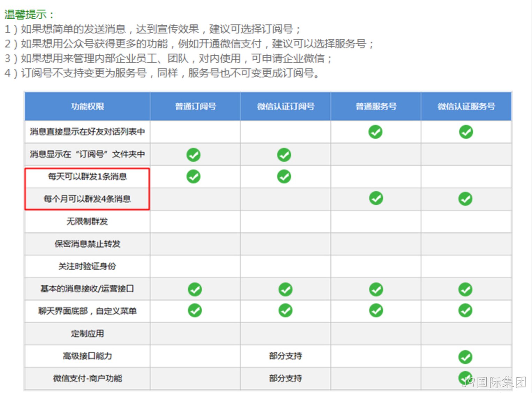The image size is (532, 393).
Task: Select the 微信认证服务号 checkmark in the 自定义菜单 row
Action: (465, 310)
